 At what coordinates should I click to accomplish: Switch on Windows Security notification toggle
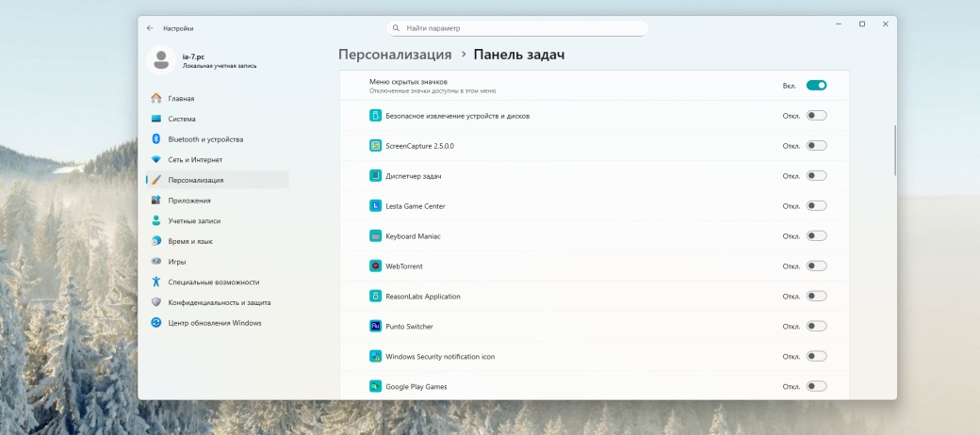(x=816, y=356)
